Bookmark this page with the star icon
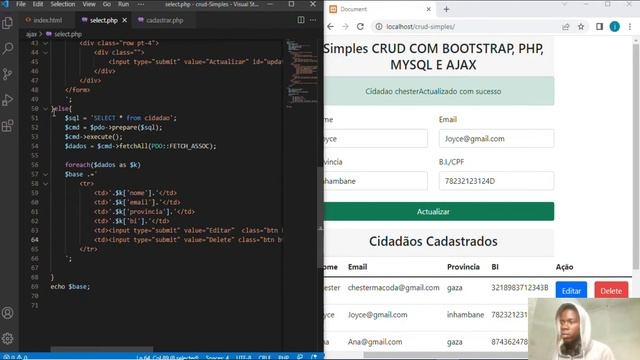The width and height of the screenshot is (640, 360). click(581, 27)
